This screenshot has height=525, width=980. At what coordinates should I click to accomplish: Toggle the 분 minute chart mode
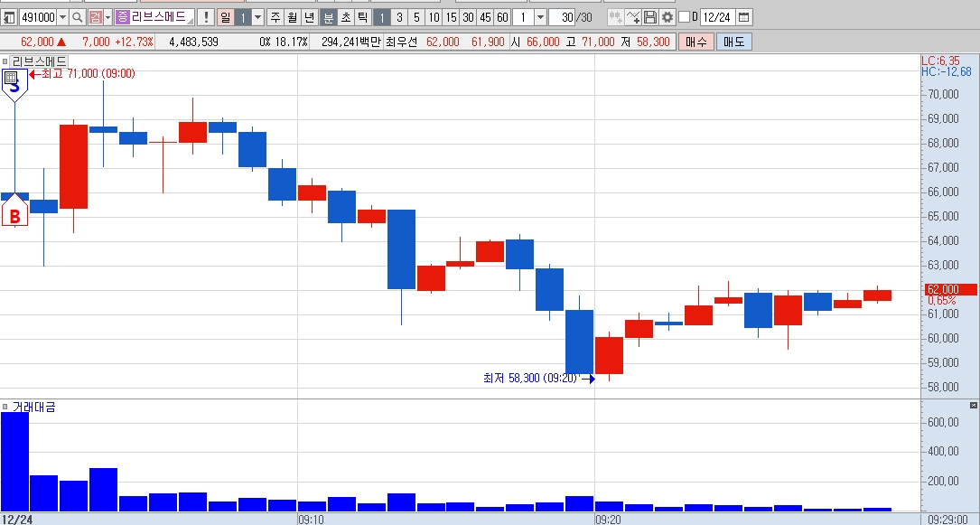[x=328, y=17]
